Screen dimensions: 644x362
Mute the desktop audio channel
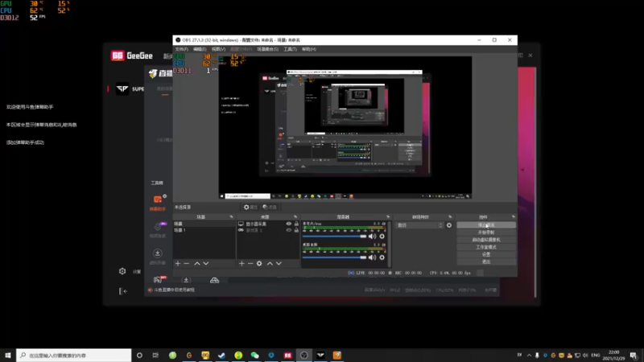[x=372, y=257]
